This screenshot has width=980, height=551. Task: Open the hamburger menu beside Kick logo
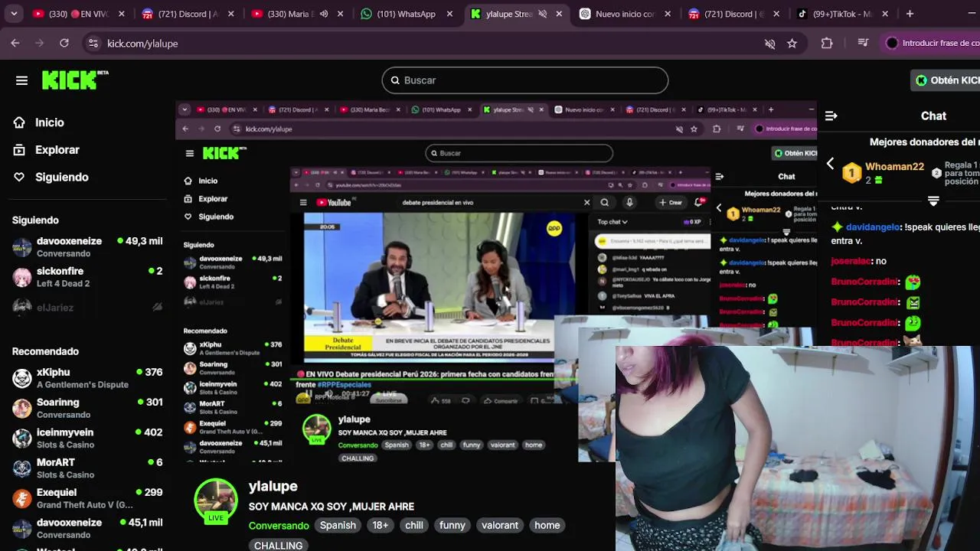coord(21,80)
